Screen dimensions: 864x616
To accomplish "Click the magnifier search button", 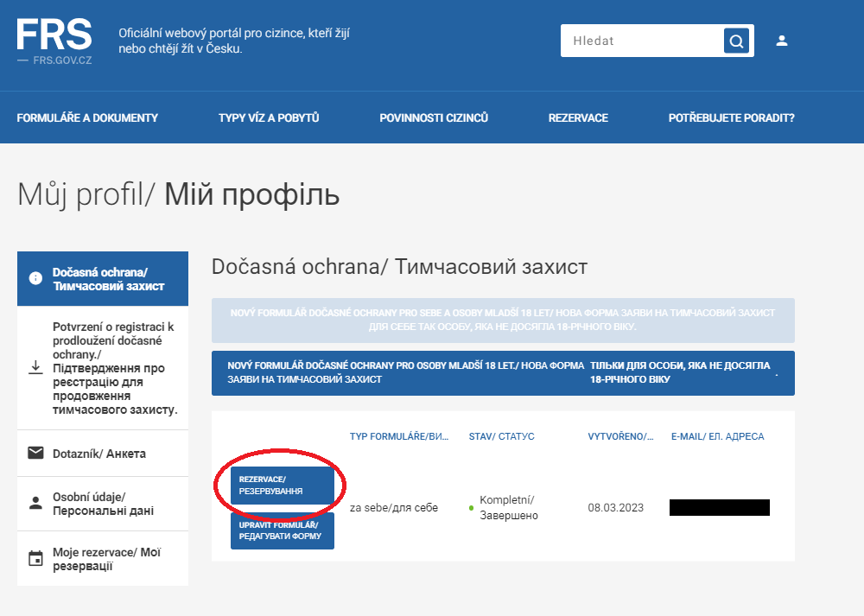I will [x=735, y=41].
